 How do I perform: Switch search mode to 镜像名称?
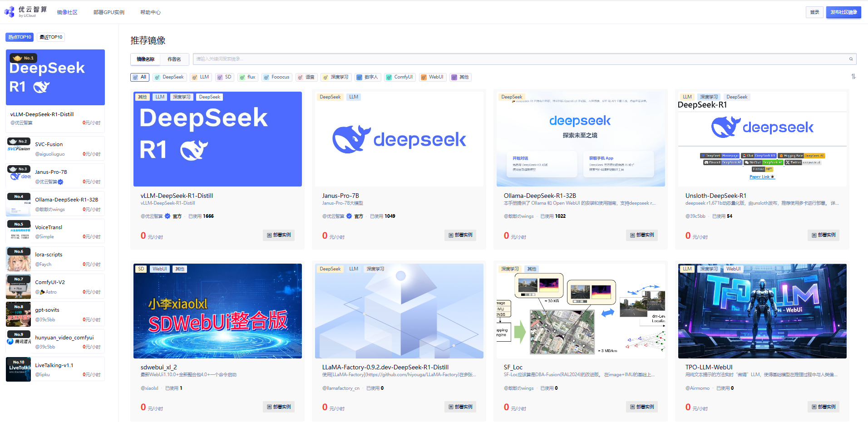coord(146,59)
